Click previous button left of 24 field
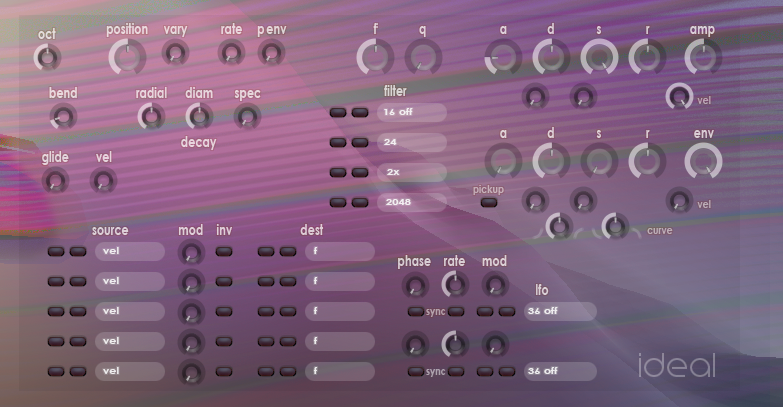The width and height of the screenshot is (783, 407). pyautogui.click(x=338, y=142)
